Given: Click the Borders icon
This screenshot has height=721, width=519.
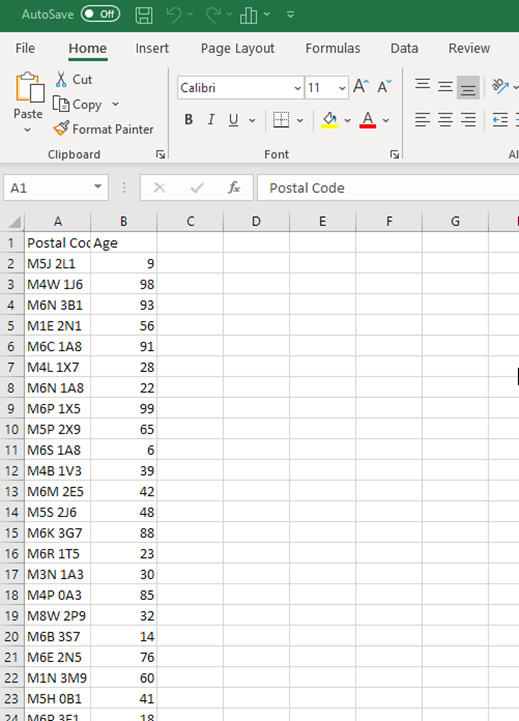Looking at the screenshot, I should (281, 120).
